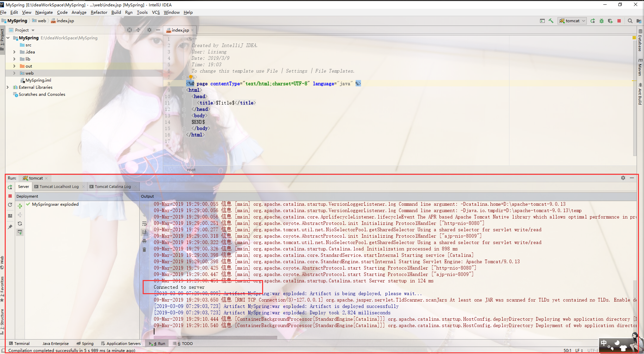Image resolution: width=644 pixels, height=354 pixels.
Task: Click the web breadcrumb in navigation bar
Action: pyautogui.click(x=39, y=21)
